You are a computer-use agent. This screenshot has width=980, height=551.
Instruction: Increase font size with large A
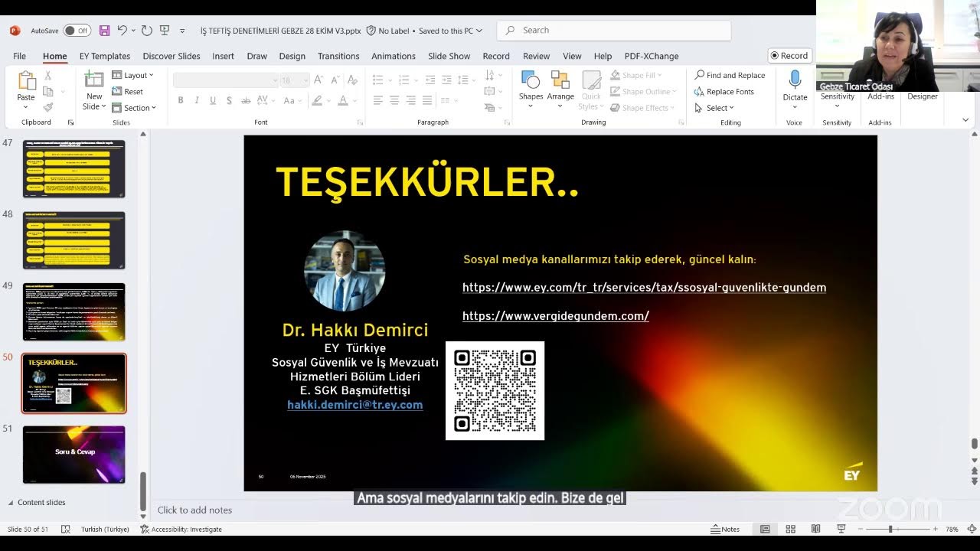(318, 80)
